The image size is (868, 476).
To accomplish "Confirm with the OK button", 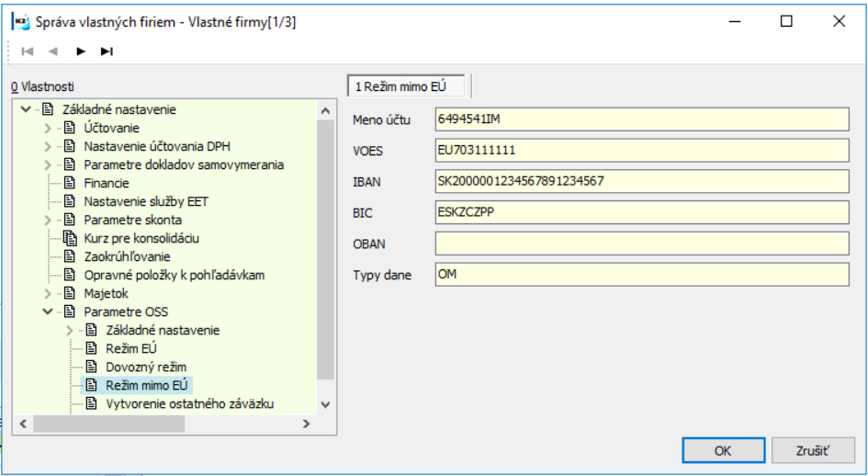I will [x=724, y=450].
